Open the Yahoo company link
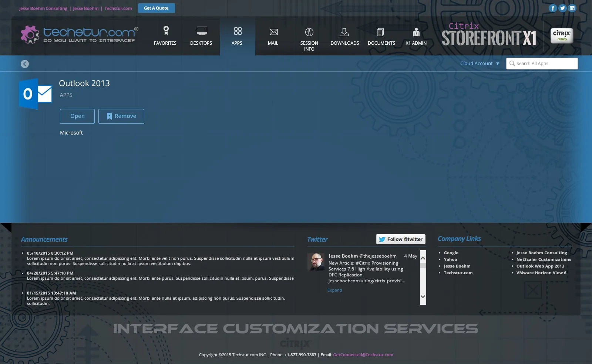 pos(450,259)
